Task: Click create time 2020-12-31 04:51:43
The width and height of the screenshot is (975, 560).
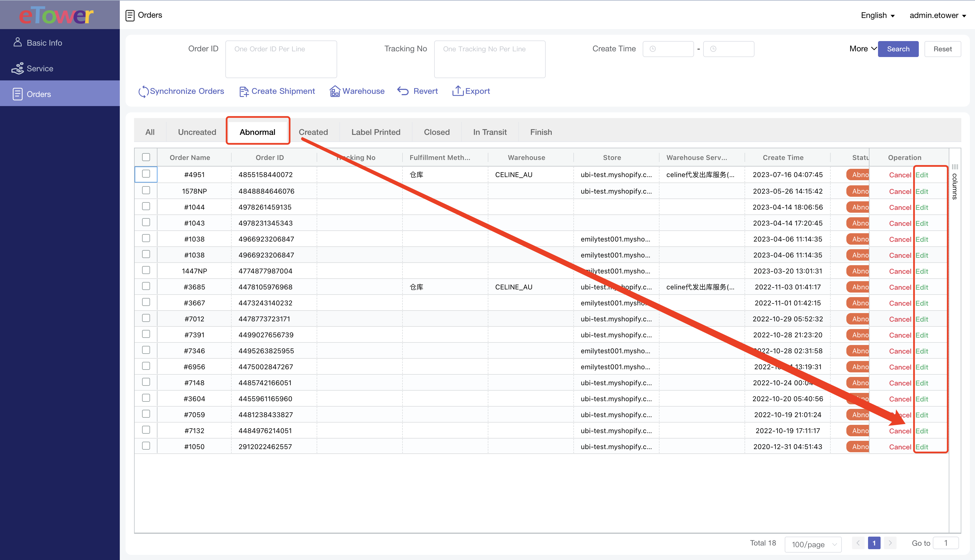Action: 788,447
